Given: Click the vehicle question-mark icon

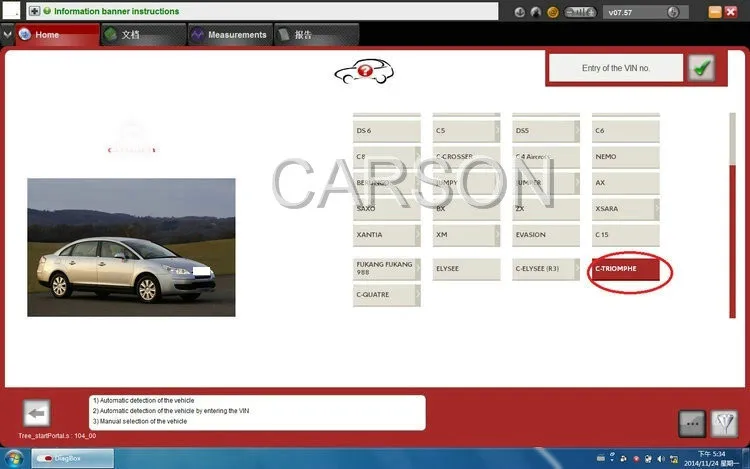Looking at the screenshot, I should coord(364,72).
